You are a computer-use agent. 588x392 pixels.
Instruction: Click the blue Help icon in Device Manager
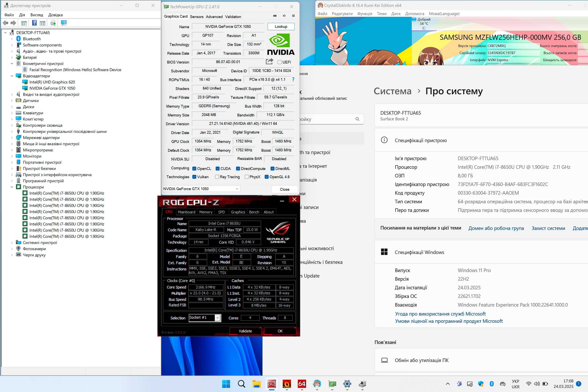click(x=35, y=23)
